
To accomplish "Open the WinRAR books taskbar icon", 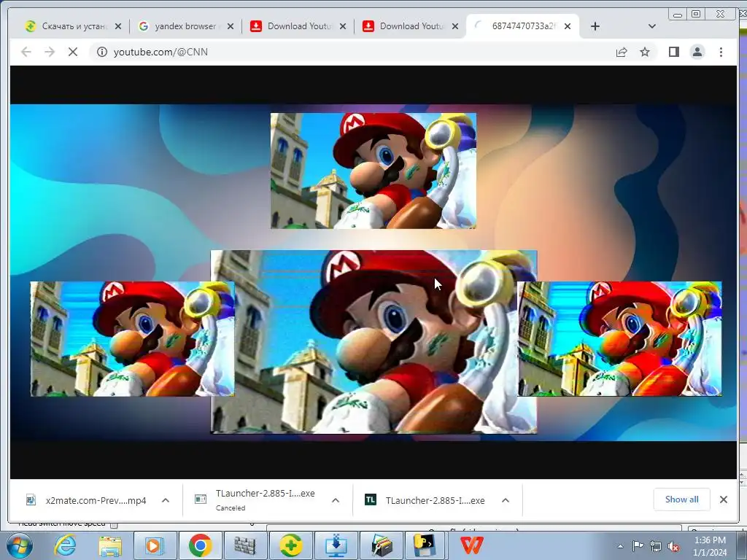I will pos(381,545).
